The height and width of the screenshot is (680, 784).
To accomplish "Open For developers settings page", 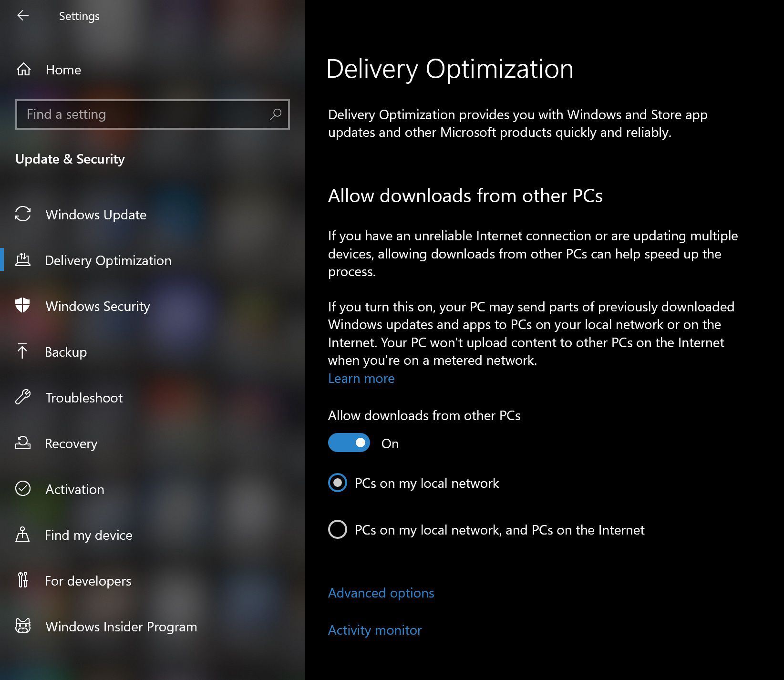I will (x=88, y=581).
